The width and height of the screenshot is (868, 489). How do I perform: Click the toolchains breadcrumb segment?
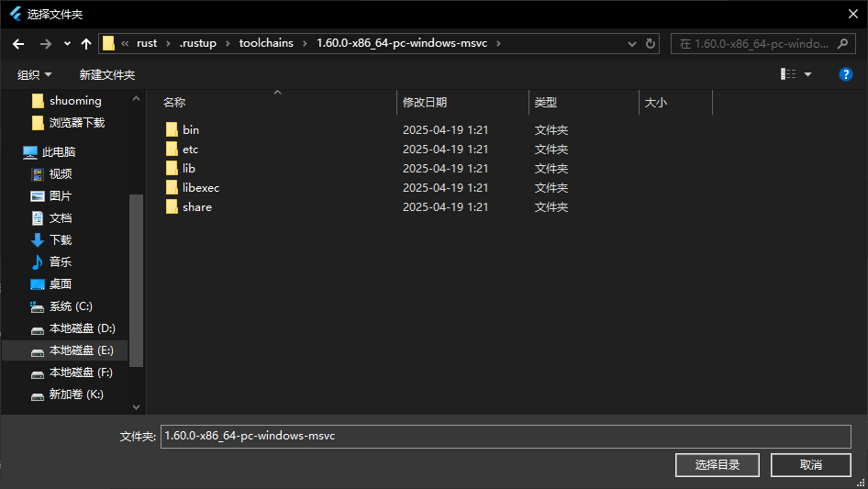[x=266, y=43]
